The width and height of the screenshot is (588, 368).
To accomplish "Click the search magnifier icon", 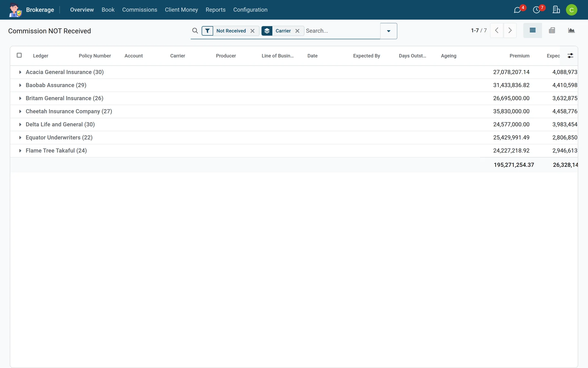I will [x=195, y=31].
